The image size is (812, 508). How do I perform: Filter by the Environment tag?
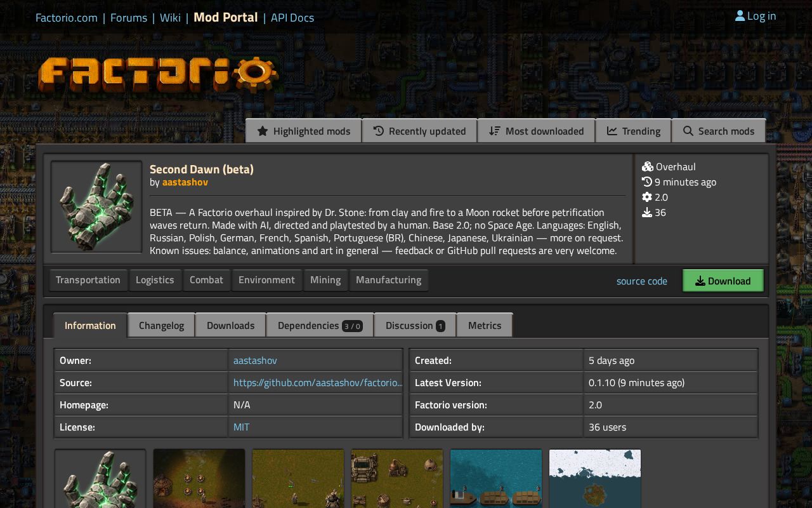266,279
